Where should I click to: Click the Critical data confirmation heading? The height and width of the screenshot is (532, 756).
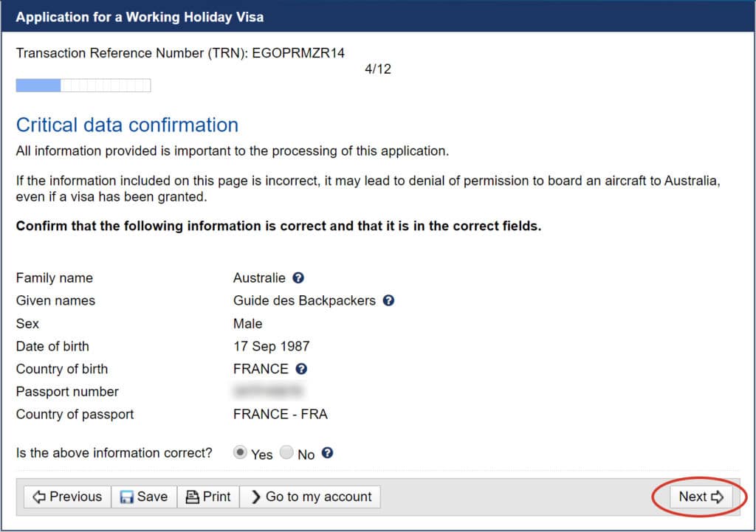(x=127, y=125)
